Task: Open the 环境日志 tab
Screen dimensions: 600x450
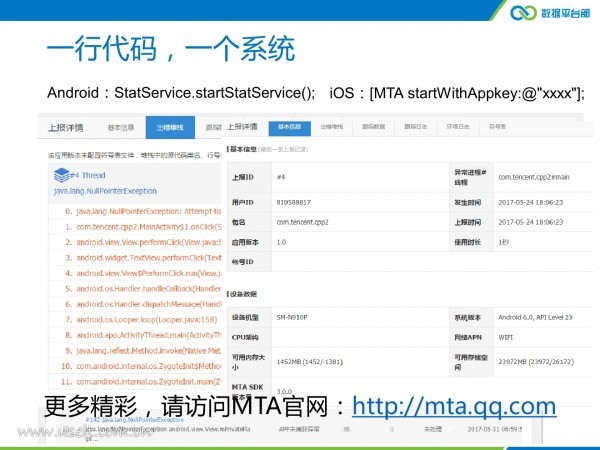Action: [x=458, y=127]
